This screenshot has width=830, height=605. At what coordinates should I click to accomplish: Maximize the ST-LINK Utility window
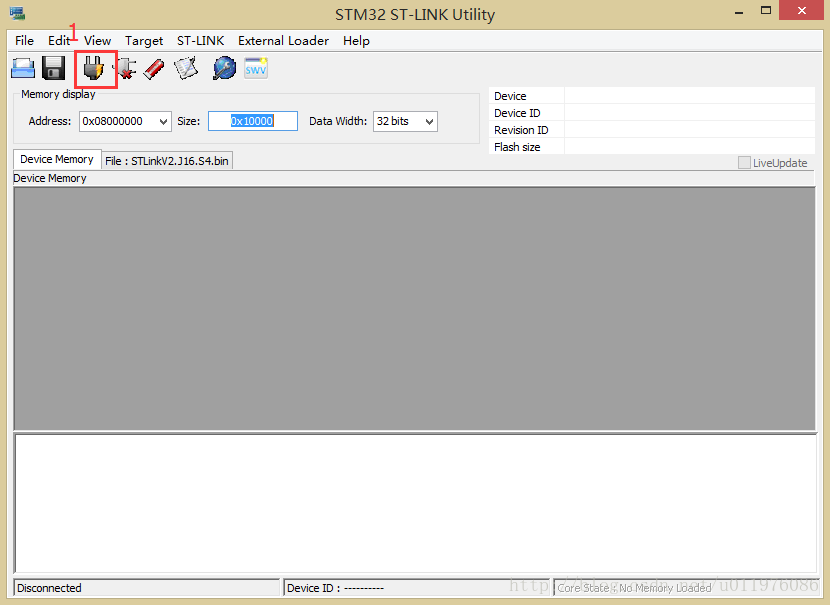766,11
